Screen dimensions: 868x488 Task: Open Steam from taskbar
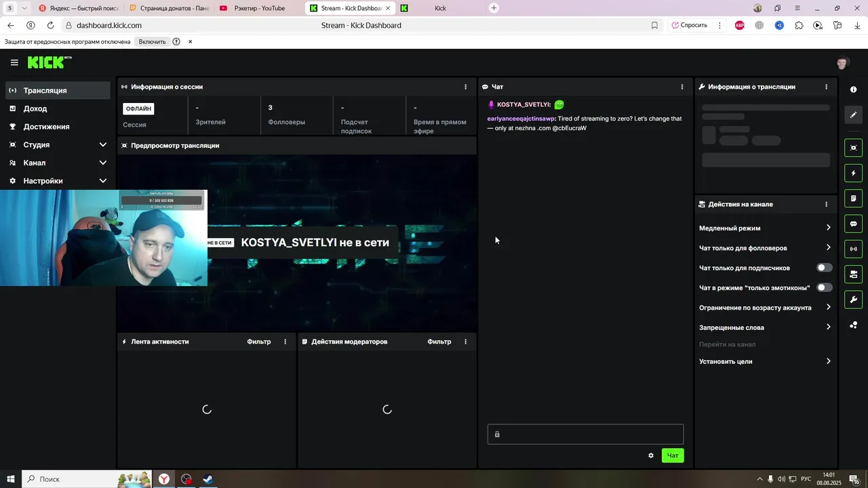point(208,479)
